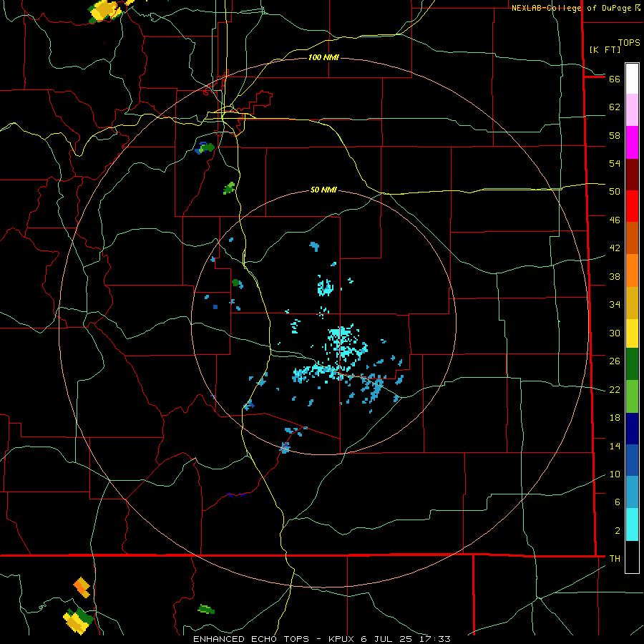Click the dark green legend color block

[x=632, y=364]
